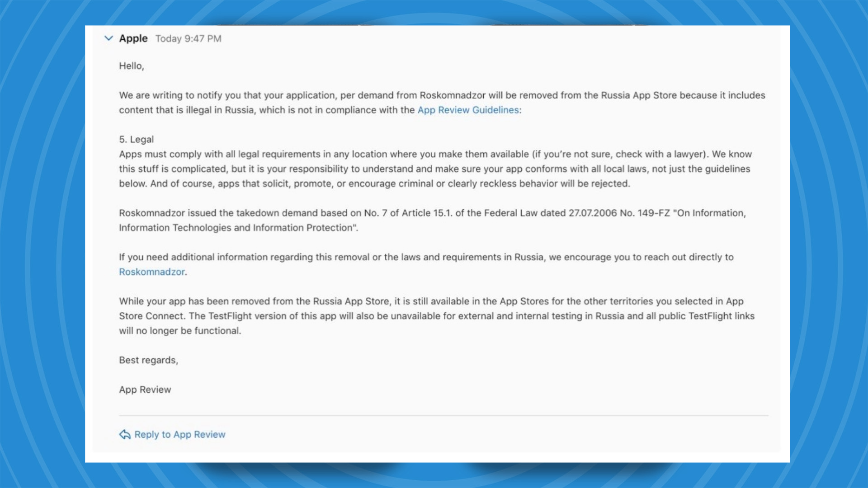Click the App Review signature text
The width and height of the screenshot is (868, 488).
145,389
